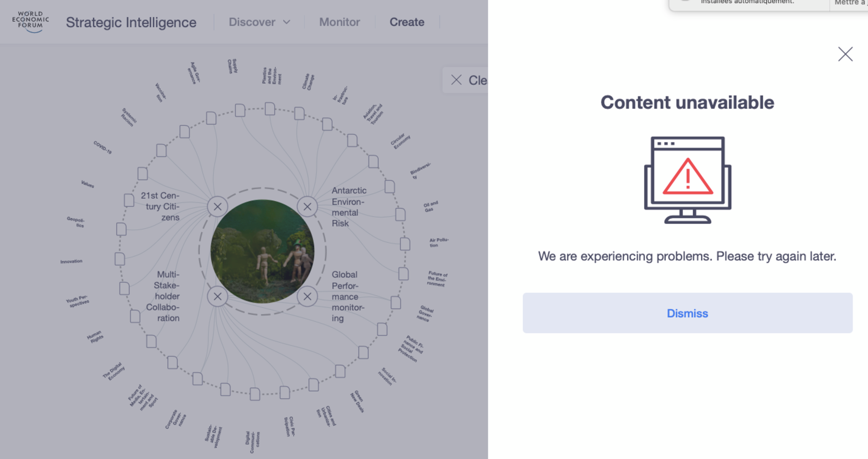Remove the Multi-Stakeholder Collaboration node
868x459 pixels.
click(x=217, y=296)
